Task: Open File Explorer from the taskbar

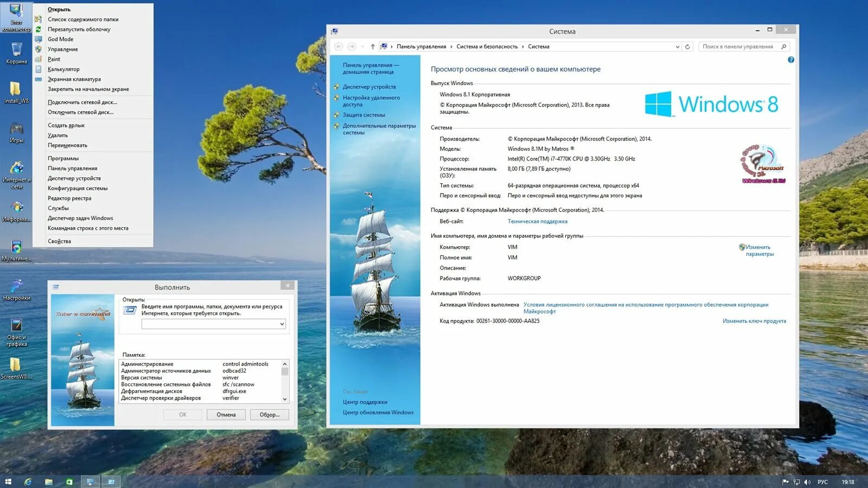Action: coord(48,481)
